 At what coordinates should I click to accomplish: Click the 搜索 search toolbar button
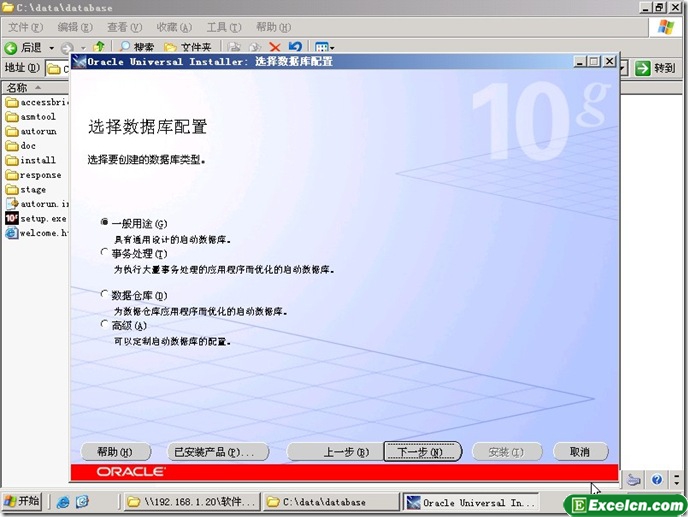(x=137, y=47)
